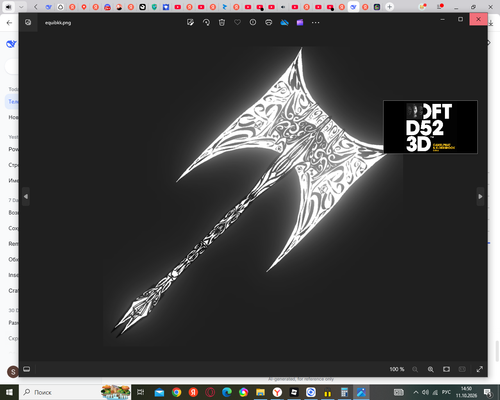Select the colorful square icon tab
Image resolution: width=500 pixels, height=400 pixels.
click(377, 7)
